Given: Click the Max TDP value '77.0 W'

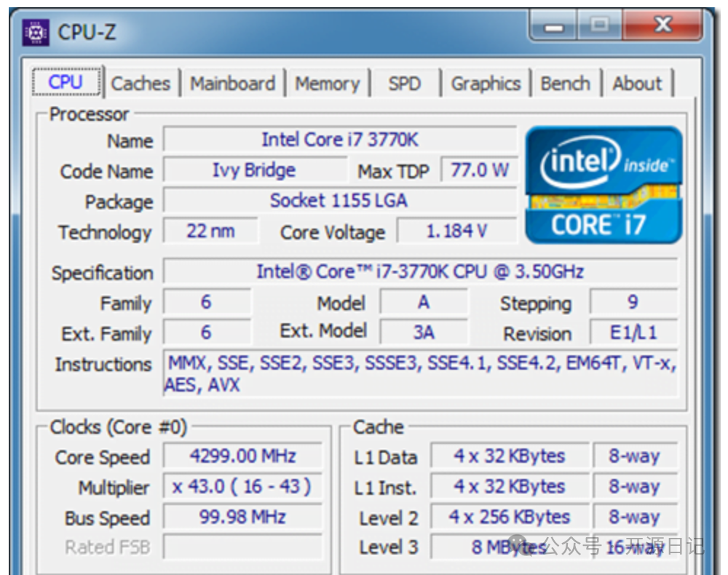Looking at the screenshot, I should pos(479,170).
